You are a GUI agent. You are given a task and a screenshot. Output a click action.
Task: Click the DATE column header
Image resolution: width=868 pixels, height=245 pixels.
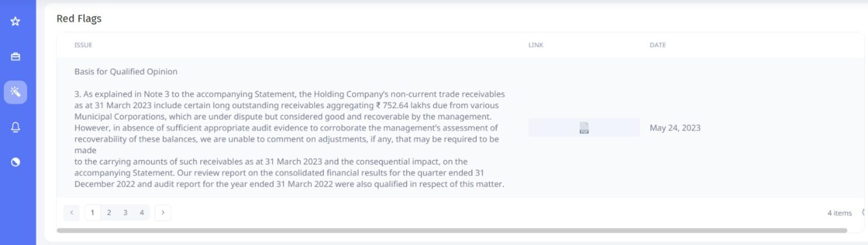click(658, 45)
